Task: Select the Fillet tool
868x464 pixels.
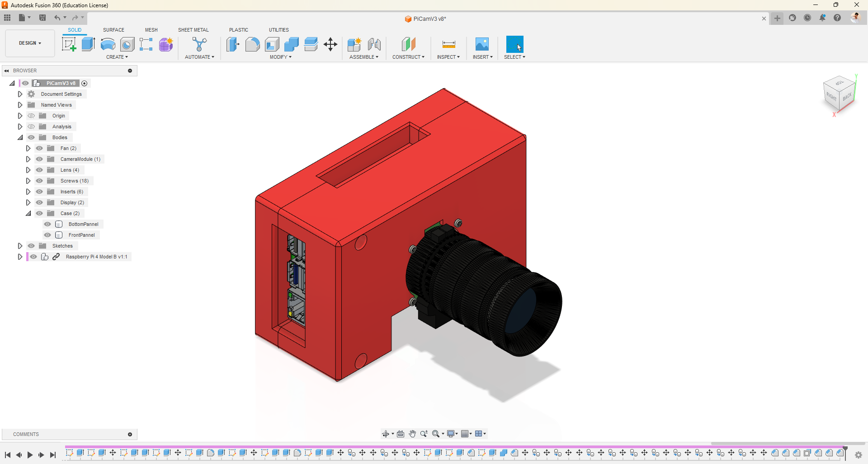Action: pyautogui.click(x=252, y=44)
